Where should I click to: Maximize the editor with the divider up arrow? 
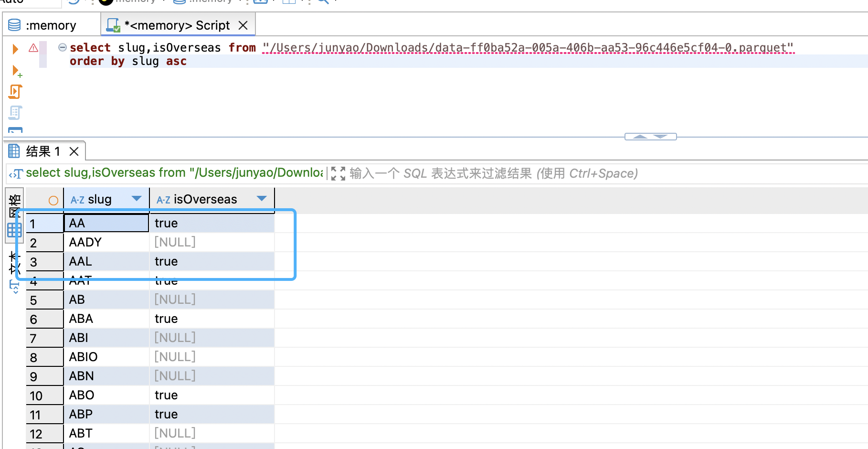pyautogui.click(x=640, y=137)
